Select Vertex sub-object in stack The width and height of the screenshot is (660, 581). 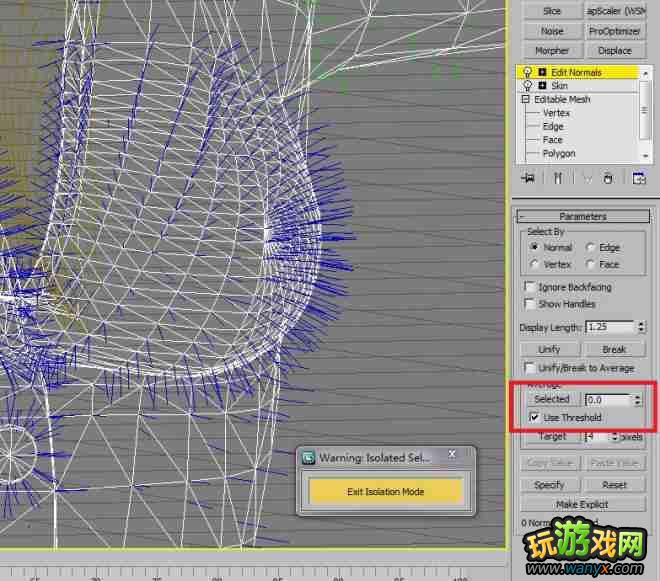(x=556, y=113)
